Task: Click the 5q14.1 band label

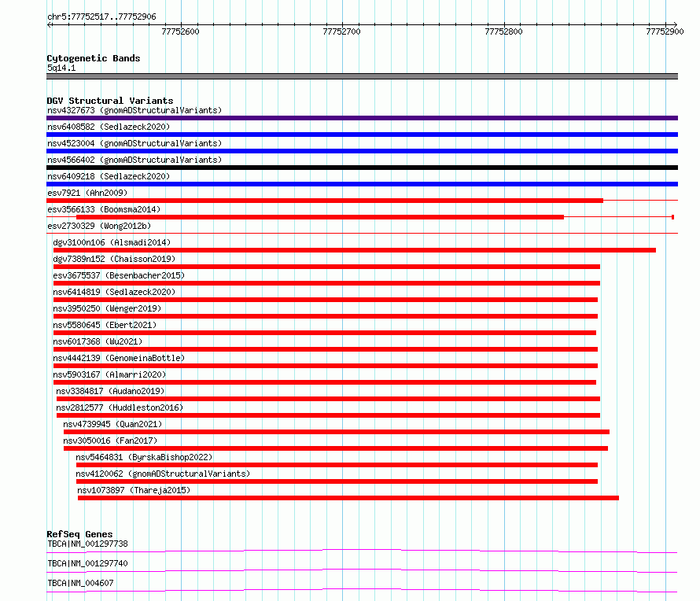Action: 61,68
